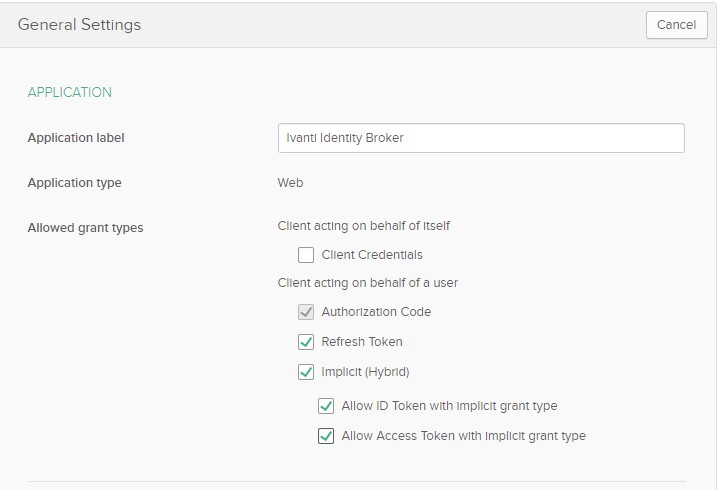Click the 'Allowed grant types' caption
The image size is (718, 490).
pyautogui.click(x=86, y=228)
